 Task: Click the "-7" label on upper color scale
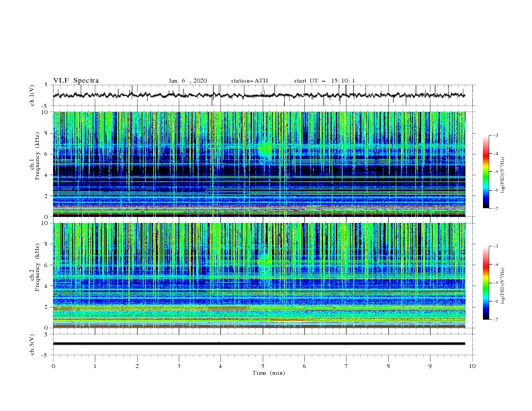(x=496, y=209)
